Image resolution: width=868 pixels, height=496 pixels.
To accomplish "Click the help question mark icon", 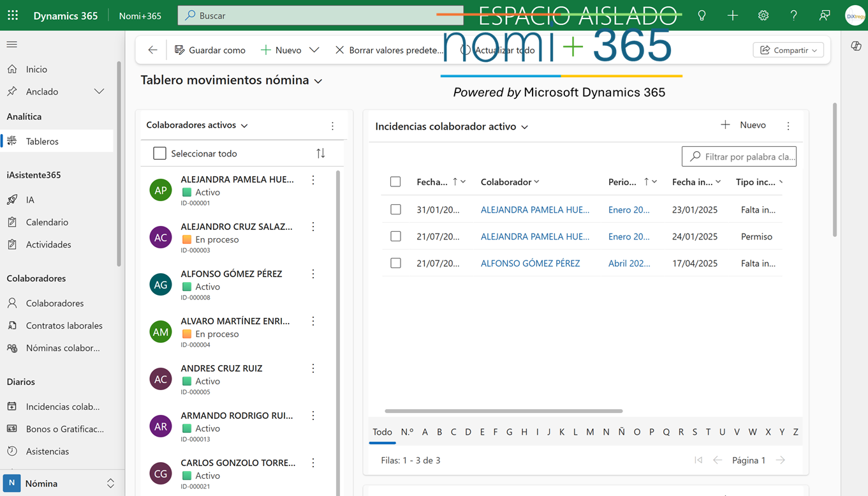I will pyautogui.click(x=793, y=15).
